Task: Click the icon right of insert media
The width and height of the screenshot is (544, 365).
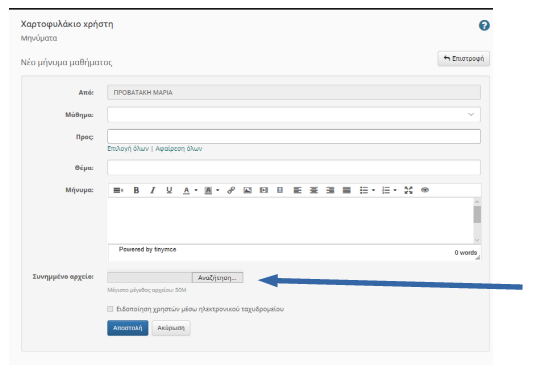Action: (x=280, y=190)
